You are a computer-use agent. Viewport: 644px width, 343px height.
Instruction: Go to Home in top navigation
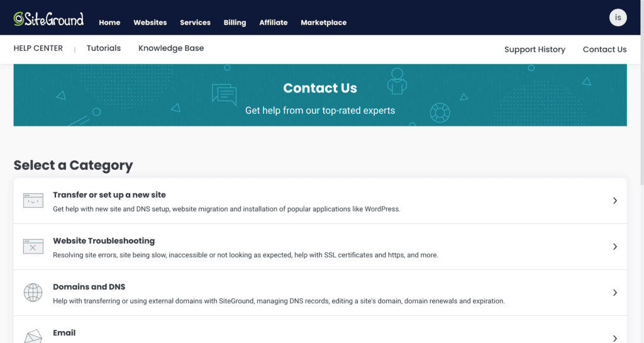pyautogui.click(x=109, y=23)
